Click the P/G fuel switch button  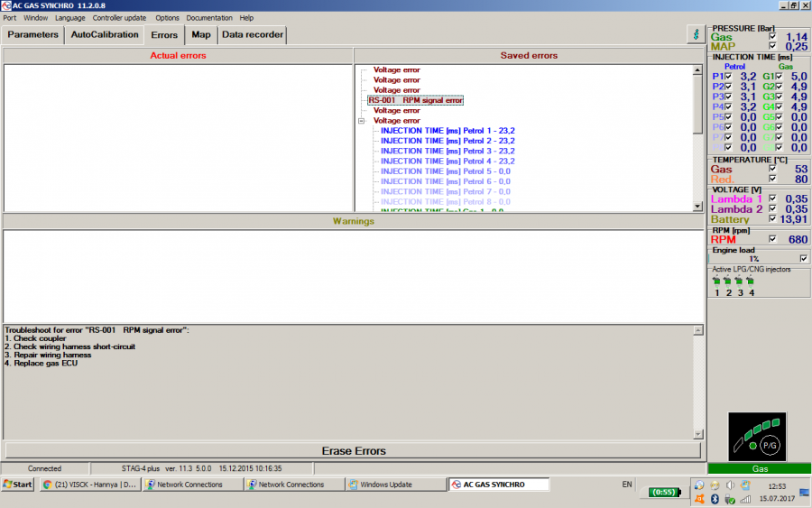pos(770,446)
